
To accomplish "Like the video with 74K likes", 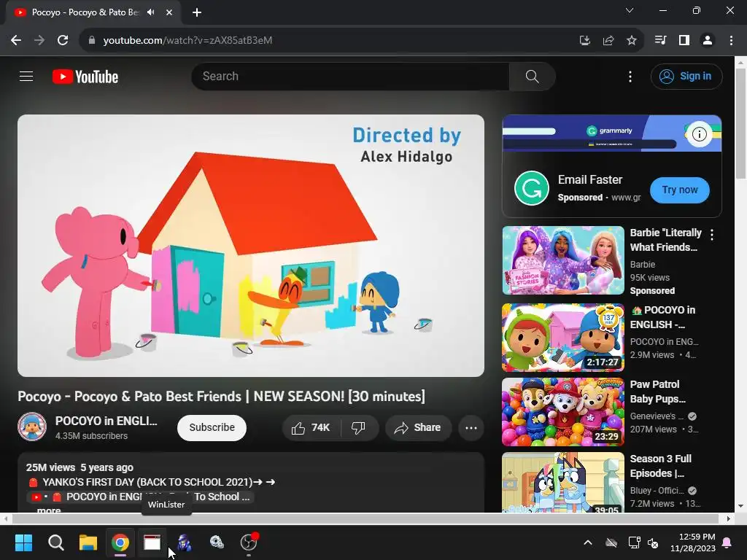I will (x=311, y=427).
